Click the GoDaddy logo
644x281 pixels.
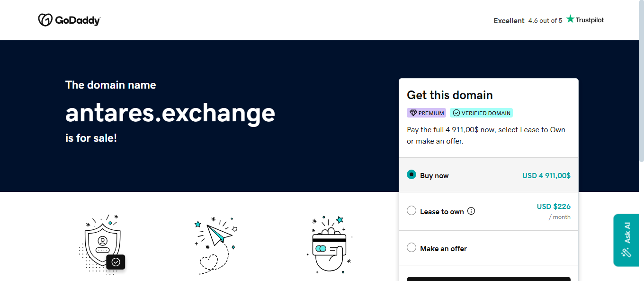[69, 20]
